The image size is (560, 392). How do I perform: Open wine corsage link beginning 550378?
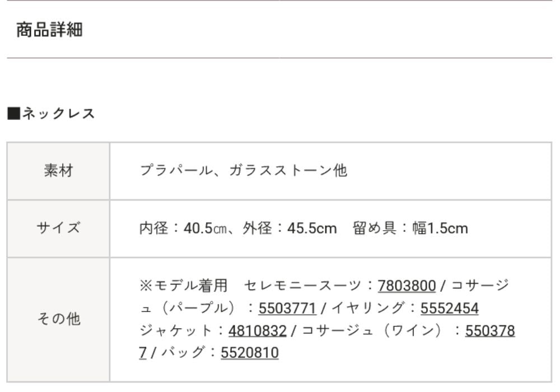(490, 330)
